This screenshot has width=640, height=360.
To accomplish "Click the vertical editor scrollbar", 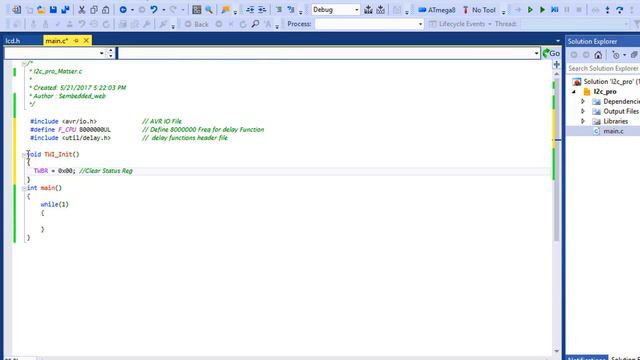I will click(x=556, y=159).
